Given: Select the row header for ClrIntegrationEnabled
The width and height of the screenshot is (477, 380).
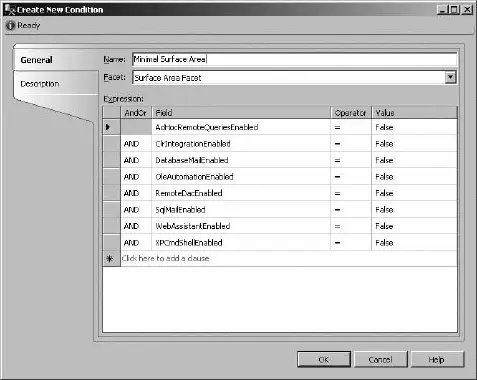Looking at the screenshot, I should pos(111,144).
